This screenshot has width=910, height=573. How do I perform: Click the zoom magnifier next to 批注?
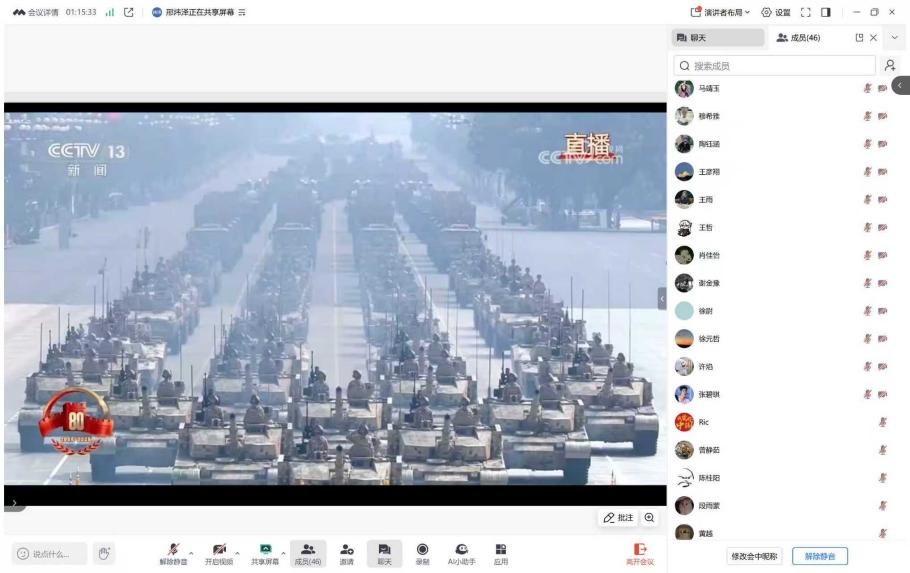(x=650, y=517)
